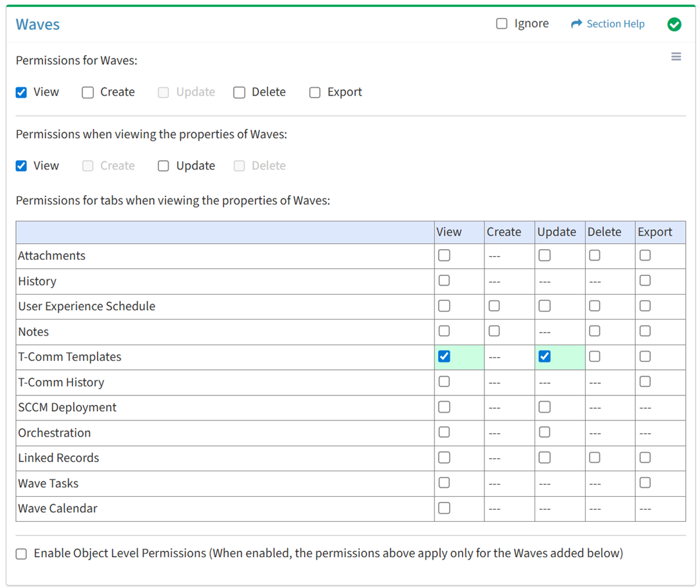Open the Section Help link
700x588 pixels.
pos(615,24)
